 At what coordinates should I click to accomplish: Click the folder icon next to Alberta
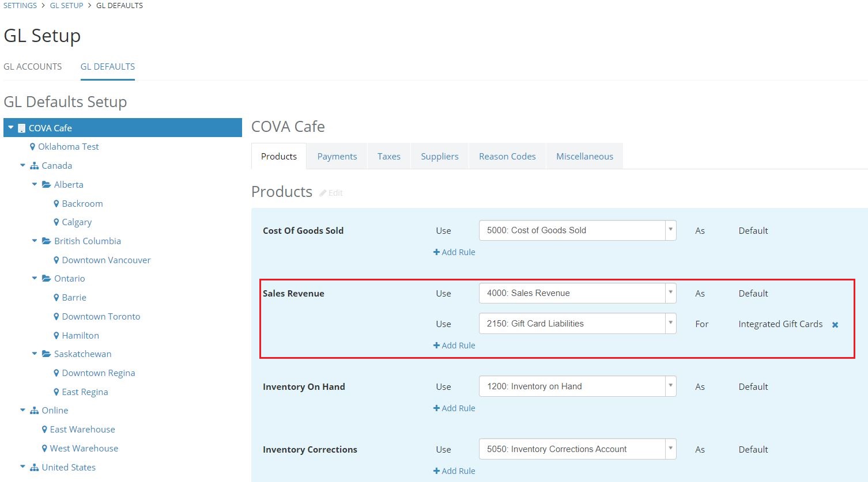pos(47,184)
